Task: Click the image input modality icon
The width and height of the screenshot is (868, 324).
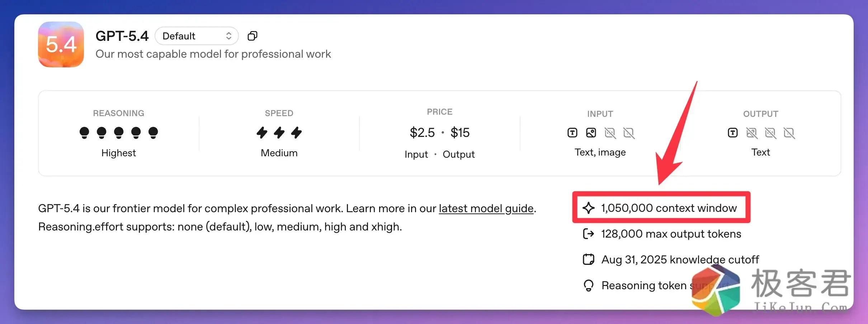Action: pyautogui.click(x=591, y=133)
